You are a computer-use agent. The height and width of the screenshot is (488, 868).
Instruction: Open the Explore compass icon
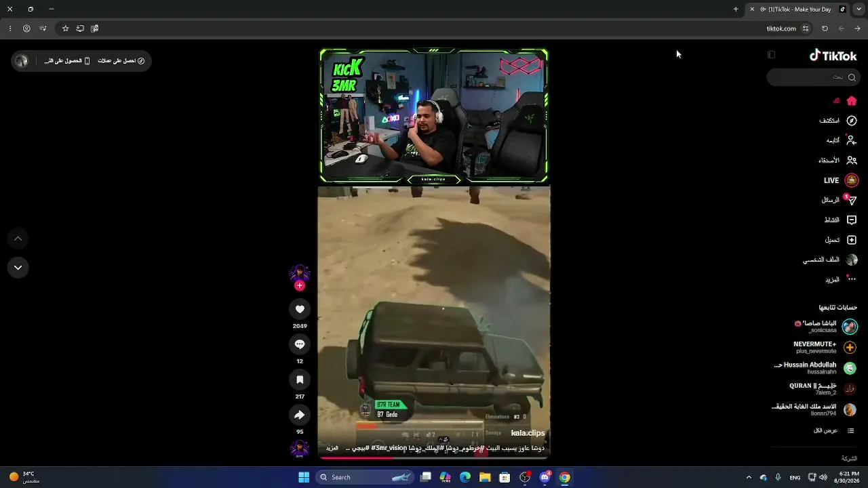coord(852,121)
